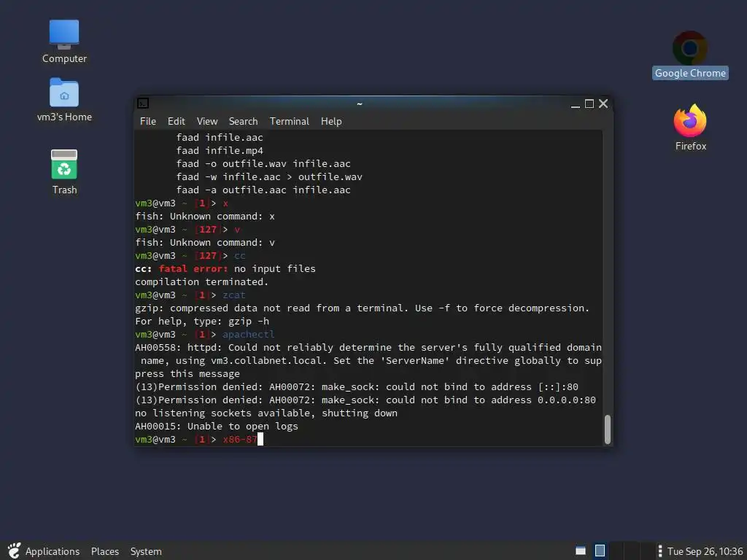The width and height of the screenshot is (747, 560).
Task: Click the MATE foot logo icon
Action: coord(15,551)
